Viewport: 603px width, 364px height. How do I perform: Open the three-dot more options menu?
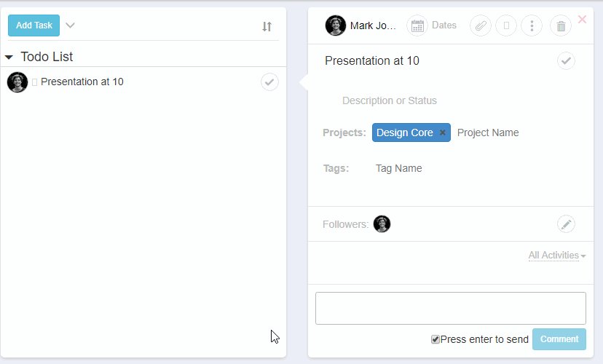tap(532, 26)
